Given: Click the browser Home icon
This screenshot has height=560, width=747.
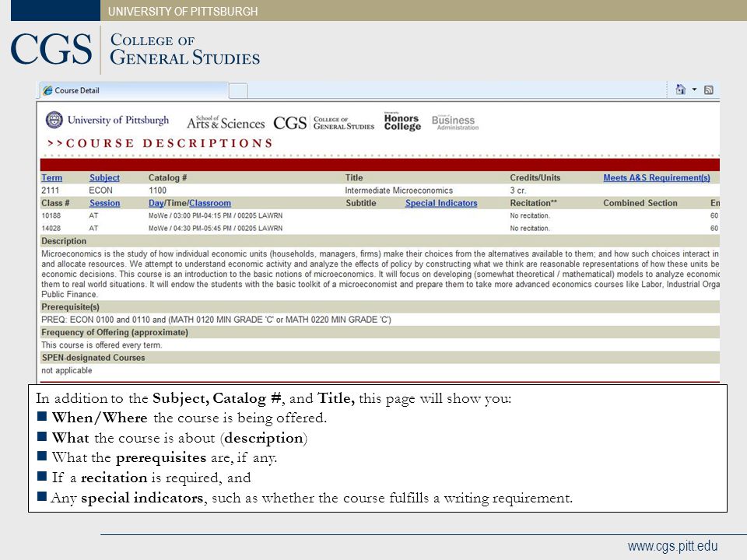Looking at the screenshot, I should tap(680, 89).
